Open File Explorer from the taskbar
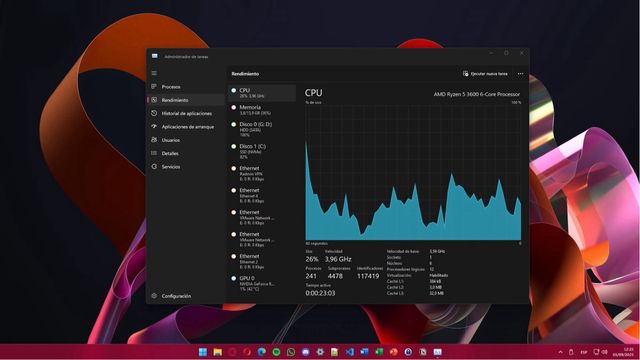This screenshot has height=360, width=640. click(218, 352)
